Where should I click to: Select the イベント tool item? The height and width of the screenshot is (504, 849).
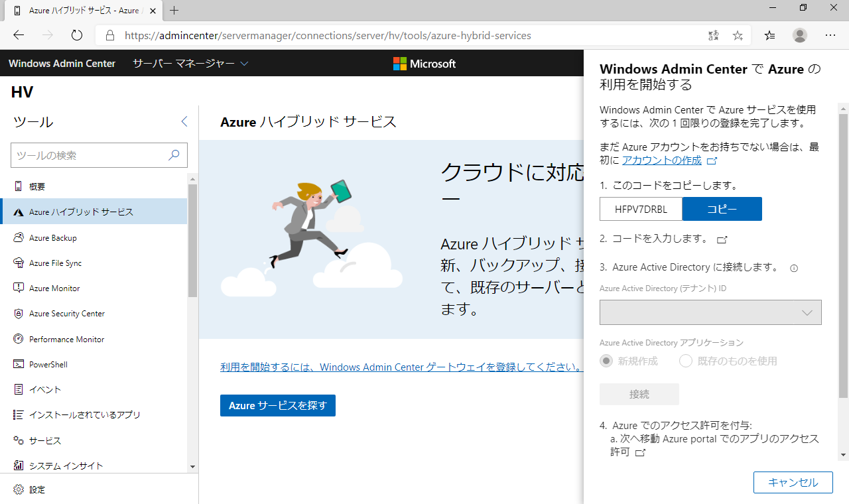pyautogui.click(x=94, y=389)
